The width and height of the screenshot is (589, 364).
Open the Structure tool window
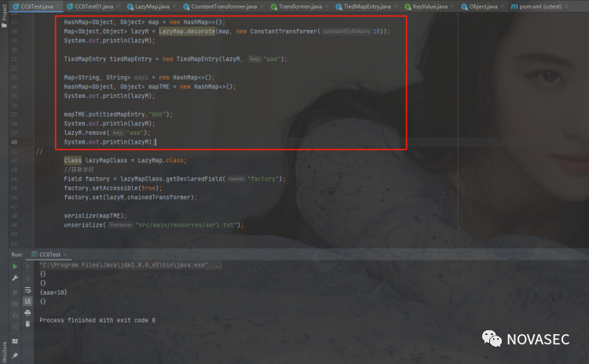click(x=4, y=352)
